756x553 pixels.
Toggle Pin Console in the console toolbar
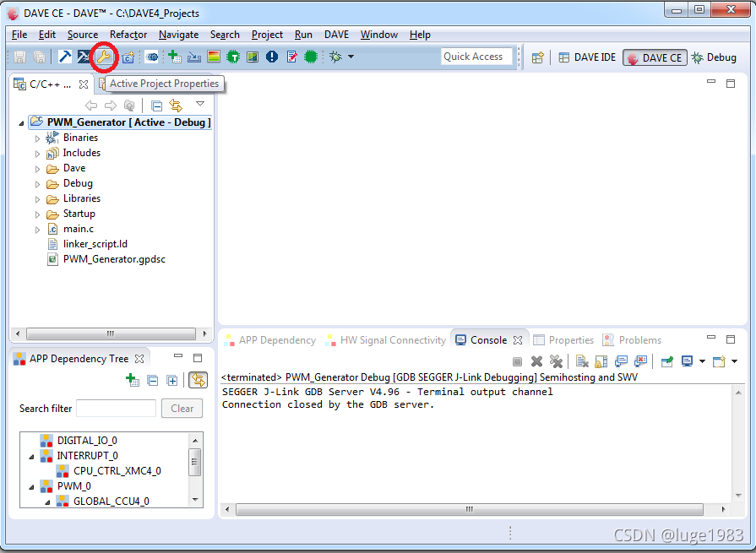coord(666,361)
